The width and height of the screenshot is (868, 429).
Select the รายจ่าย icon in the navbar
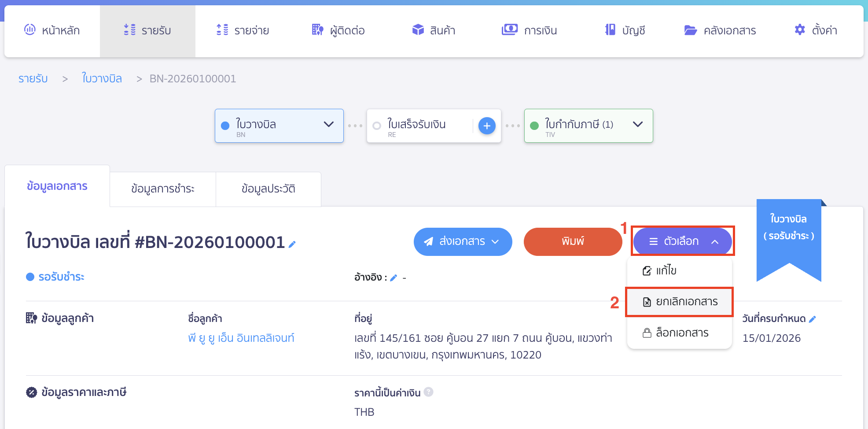pos(222,30)
